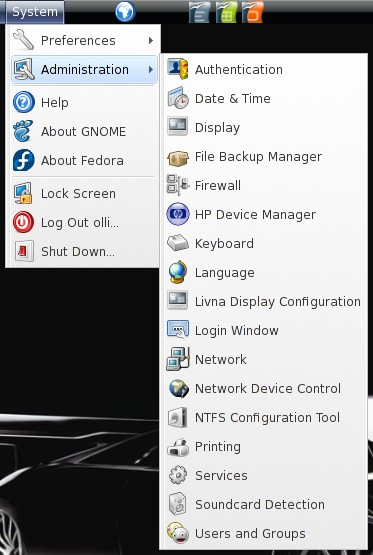373x555 pixels.
Task: Click the Date & Time clock icon
Action: point(178,98)
